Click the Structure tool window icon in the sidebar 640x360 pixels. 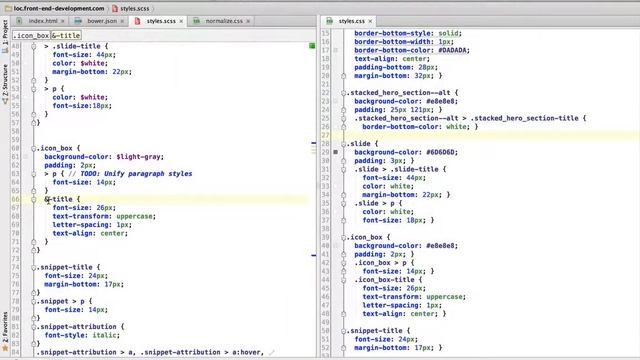(x=5, y=100)
